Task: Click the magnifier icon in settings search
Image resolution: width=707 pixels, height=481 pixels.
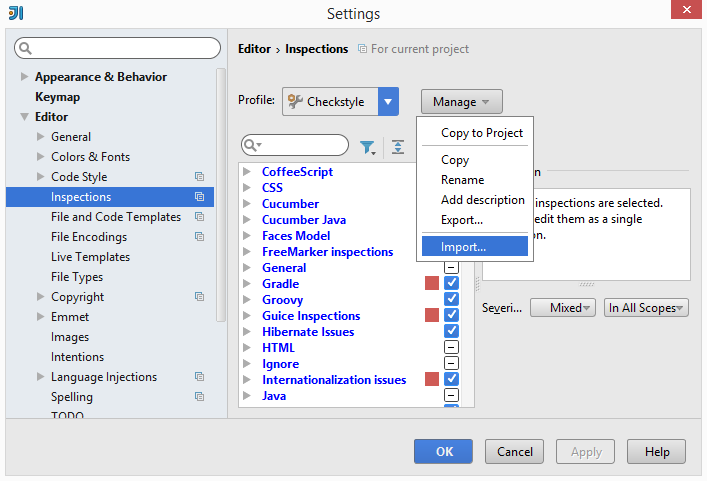Action: tap(25, 48)
